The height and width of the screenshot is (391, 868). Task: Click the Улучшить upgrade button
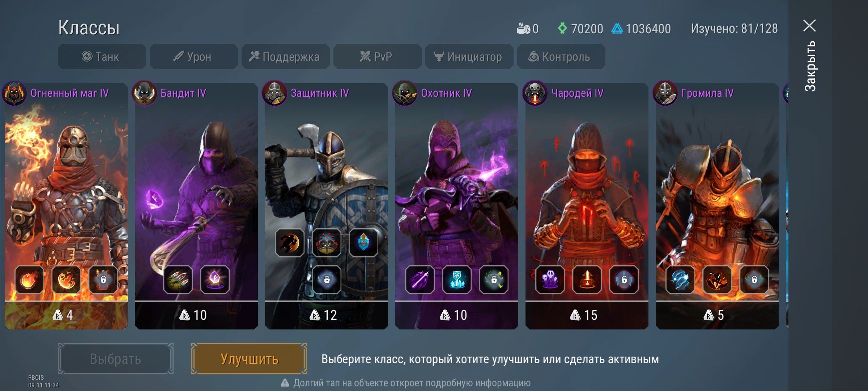click(x=249, y=359)
